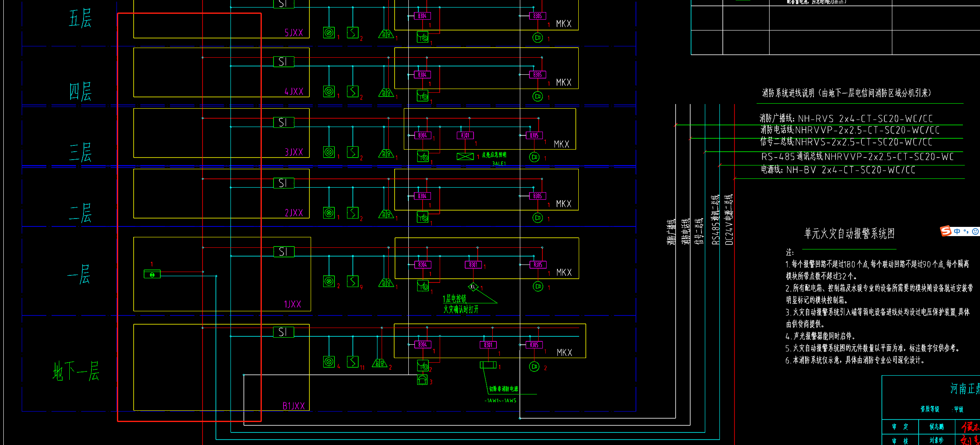Click the -1AW1~-1AW5 label
This screenshot has height=445, width=980.
(500, 400)
